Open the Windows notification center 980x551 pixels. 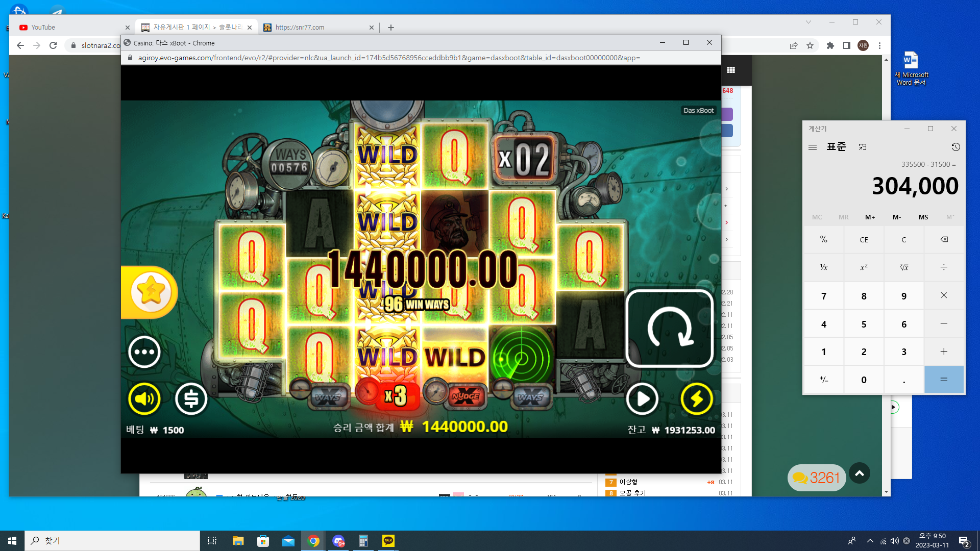click(x=964, y=541)
